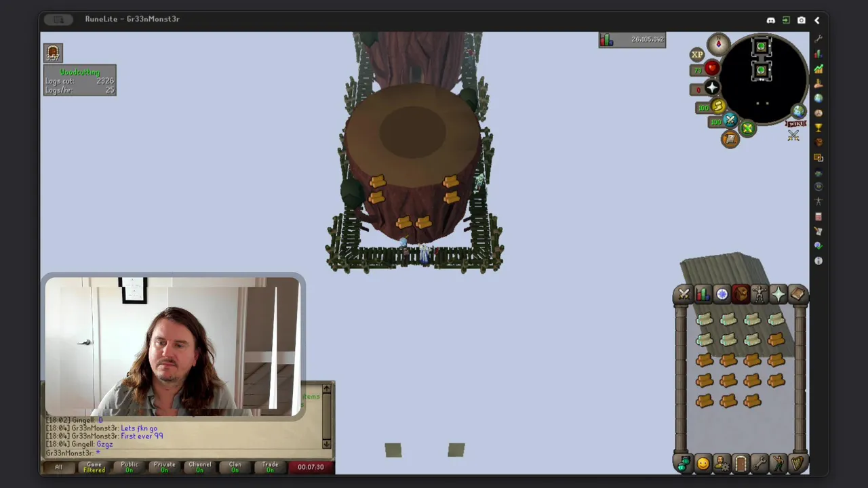
Task: Click chatbox scrollbar down arrow
Action: [x=327, y=444]
